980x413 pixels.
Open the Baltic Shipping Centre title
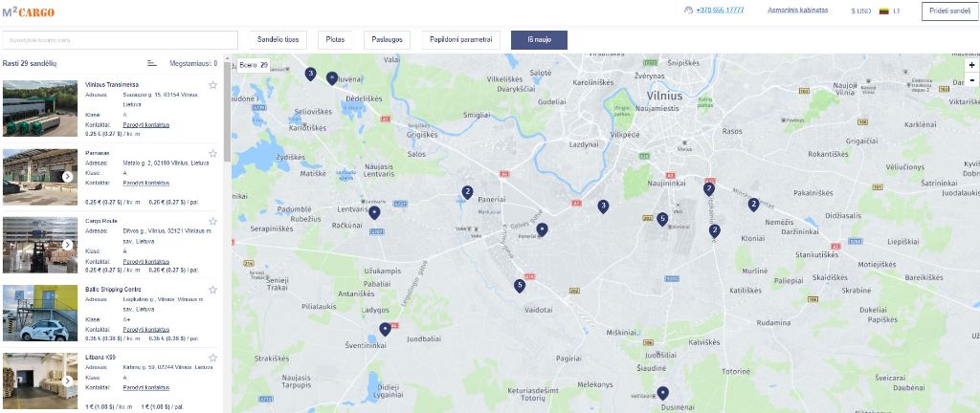coord(113,290)
